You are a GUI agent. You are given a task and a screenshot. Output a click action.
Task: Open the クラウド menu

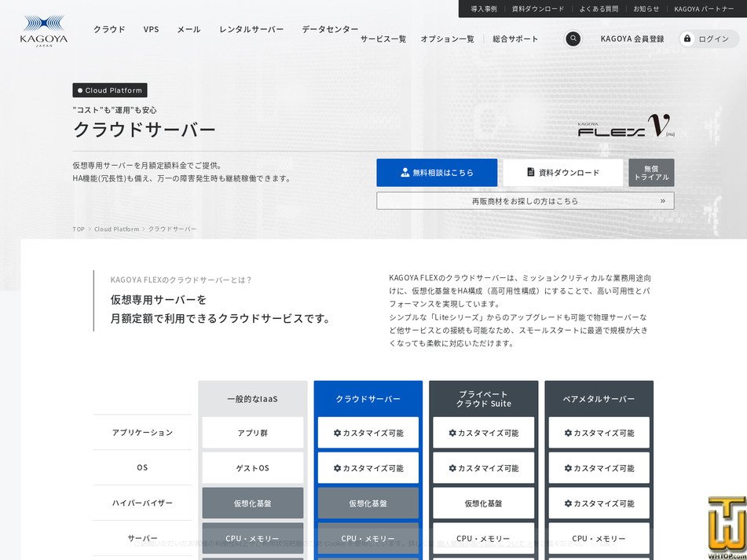(109, 29)
